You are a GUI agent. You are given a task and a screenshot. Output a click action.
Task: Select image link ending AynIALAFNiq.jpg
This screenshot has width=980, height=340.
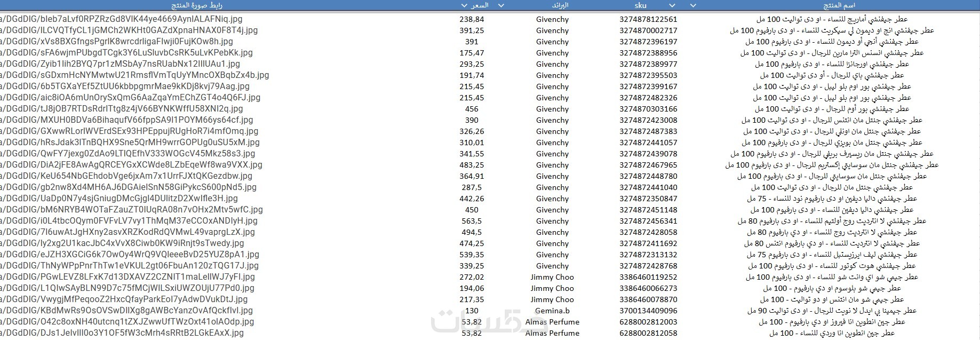click(120, 19)
